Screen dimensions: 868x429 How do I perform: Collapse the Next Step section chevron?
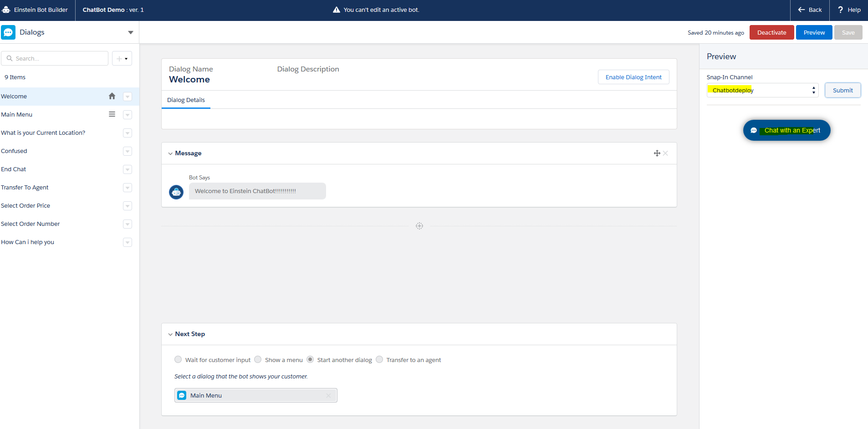tap(170, 334)
